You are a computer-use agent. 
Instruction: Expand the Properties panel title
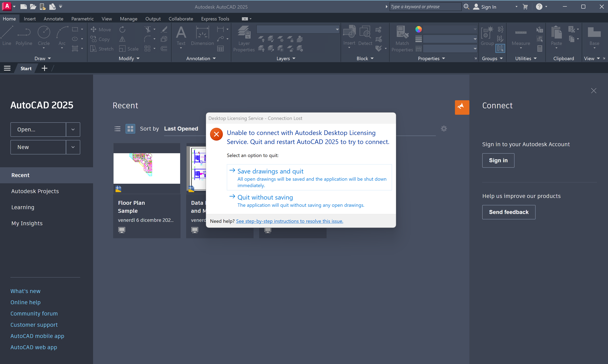coord(431,58)
